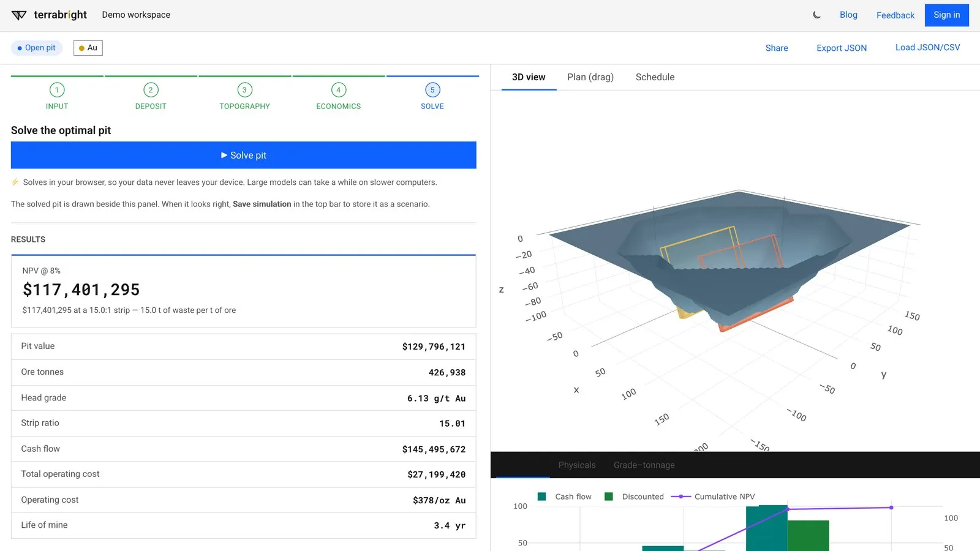Click the terrabright logo icon
The image size is (980, 551).
coord(19,15)
